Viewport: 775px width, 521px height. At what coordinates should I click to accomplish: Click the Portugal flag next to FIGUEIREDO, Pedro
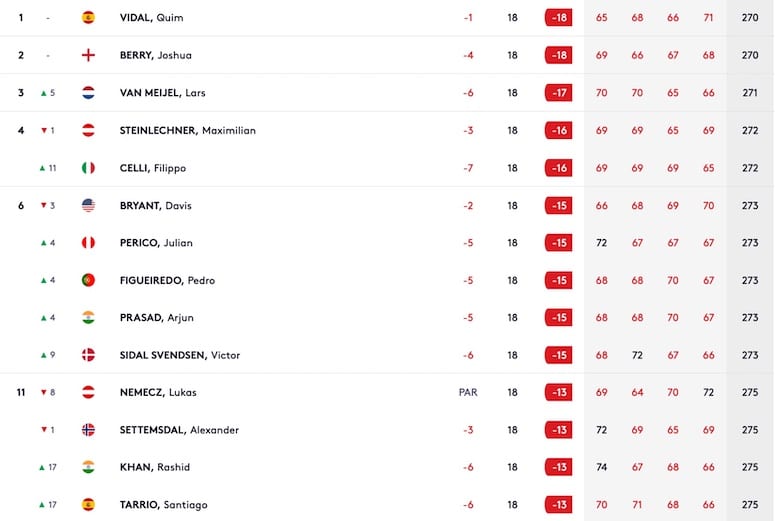[x=88, y=280]
